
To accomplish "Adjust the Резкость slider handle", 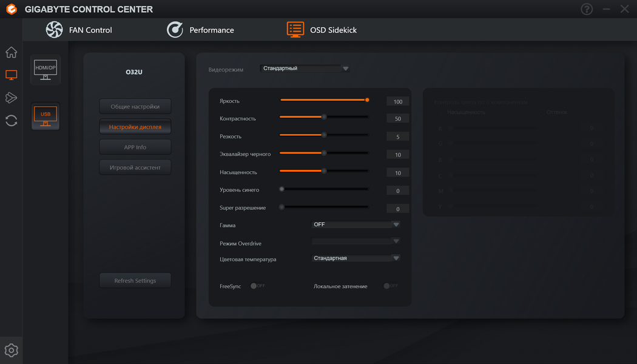I will click(x=324, y=135).
